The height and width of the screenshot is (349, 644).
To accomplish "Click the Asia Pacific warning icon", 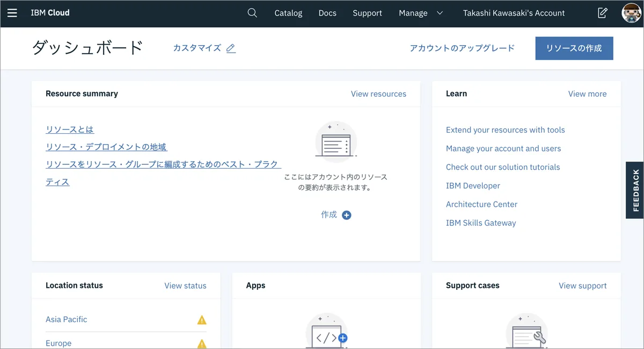I will click(x=202, y=320).
